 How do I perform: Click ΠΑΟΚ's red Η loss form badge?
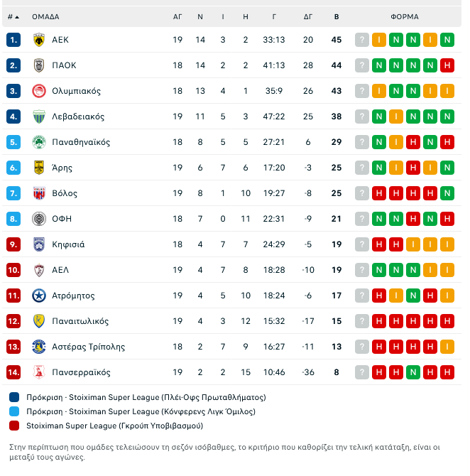(x=447, y=65)
